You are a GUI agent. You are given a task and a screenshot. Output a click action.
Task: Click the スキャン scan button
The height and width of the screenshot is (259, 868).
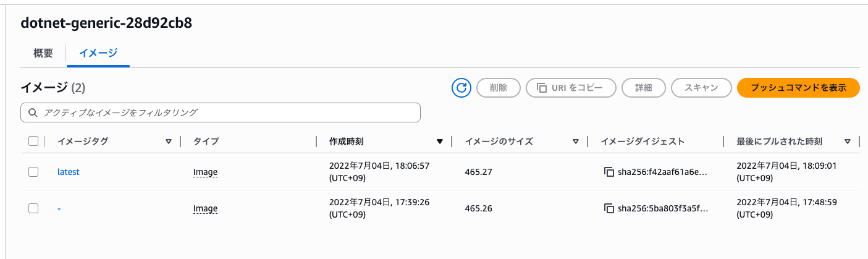[701, 88]
